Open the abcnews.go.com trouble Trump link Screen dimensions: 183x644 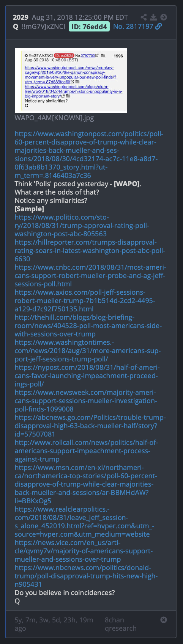pyautogui.click(x=90, y=426)
